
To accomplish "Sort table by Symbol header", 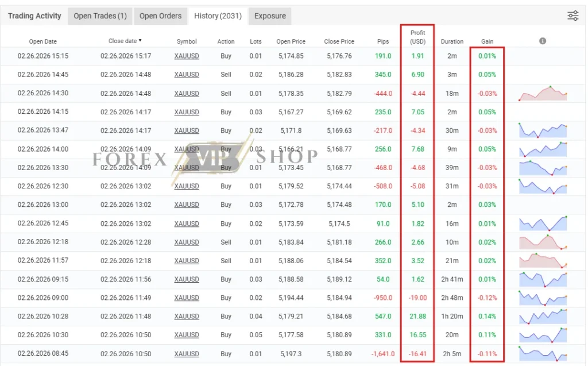I will click(187, 41).
